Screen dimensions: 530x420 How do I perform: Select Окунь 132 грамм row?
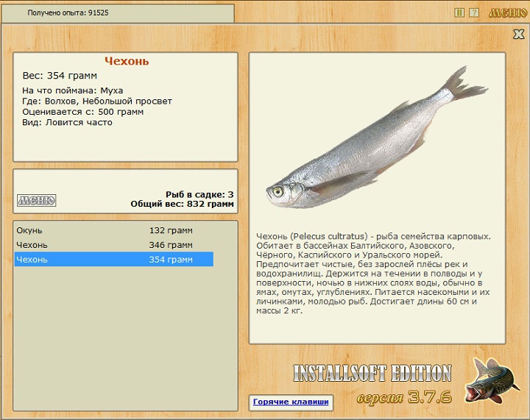(x=114, y=230)
